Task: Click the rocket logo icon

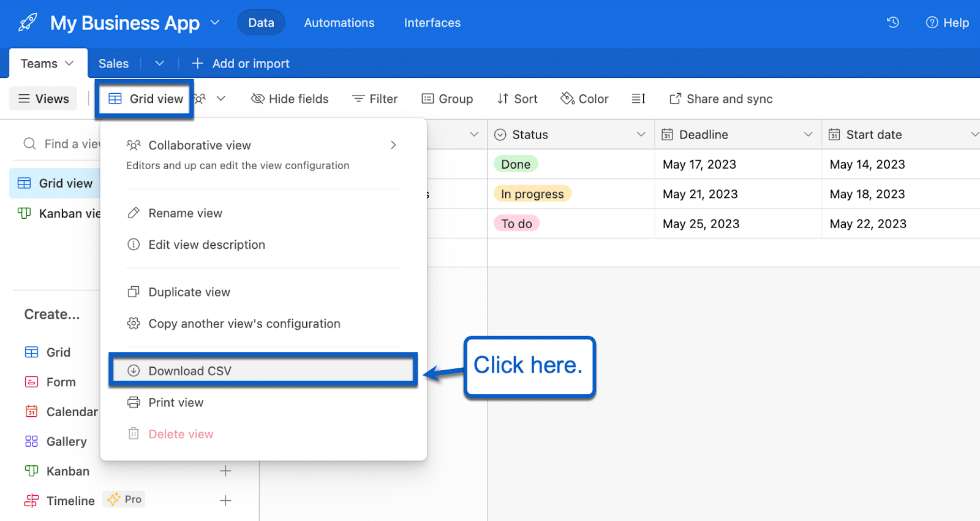Action: (28, 23)
